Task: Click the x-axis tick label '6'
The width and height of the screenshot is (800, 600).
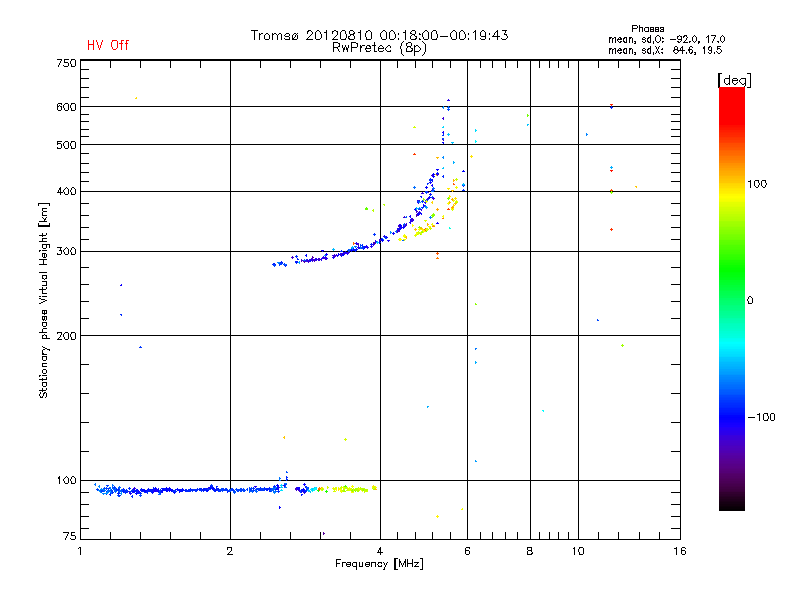Action: 467,551
